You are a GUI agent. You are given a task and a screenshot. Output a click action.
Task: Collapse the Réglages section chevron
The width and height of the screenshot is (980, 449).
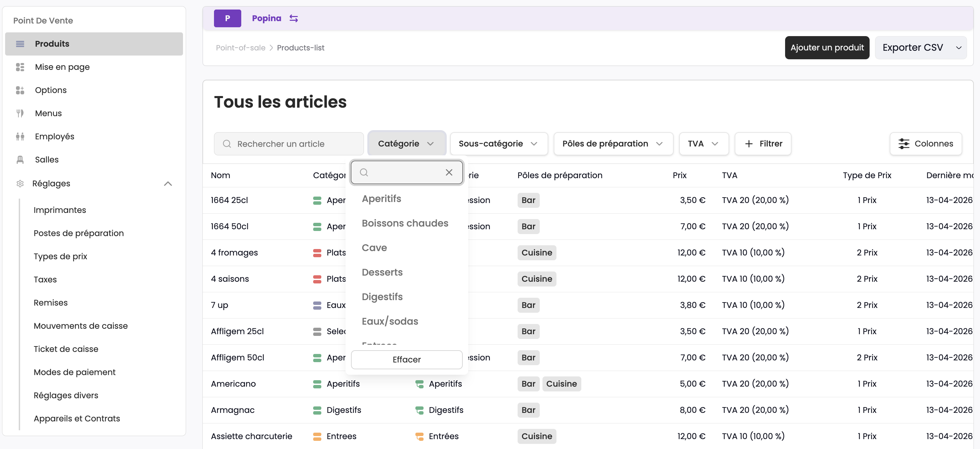pos(168,184)
